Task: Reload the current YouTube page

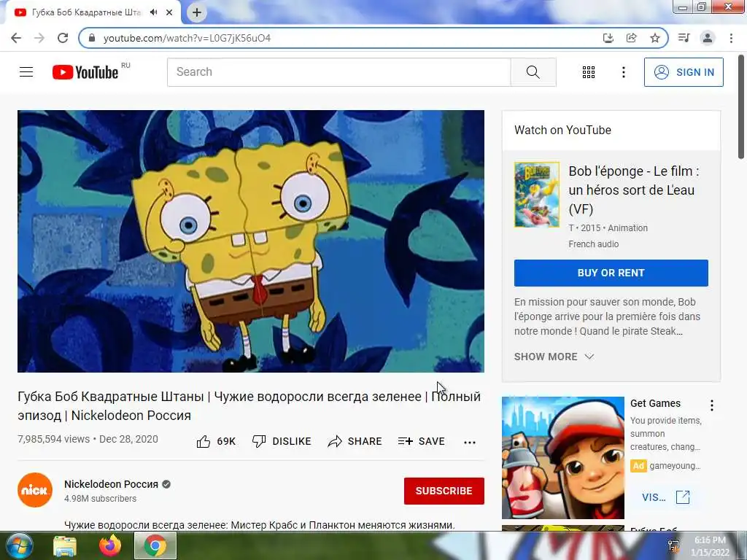Action: point(63,38)
